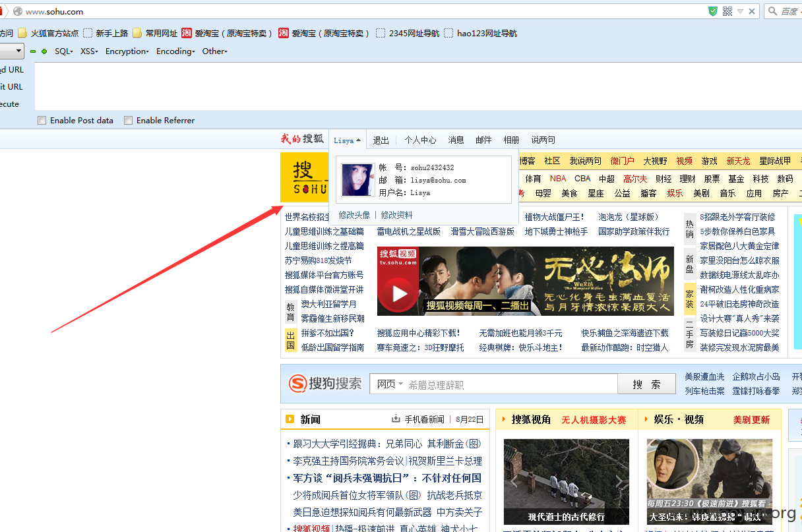
Task: Click the green shield security icon in address bar
Action: (x=713, y=11)
